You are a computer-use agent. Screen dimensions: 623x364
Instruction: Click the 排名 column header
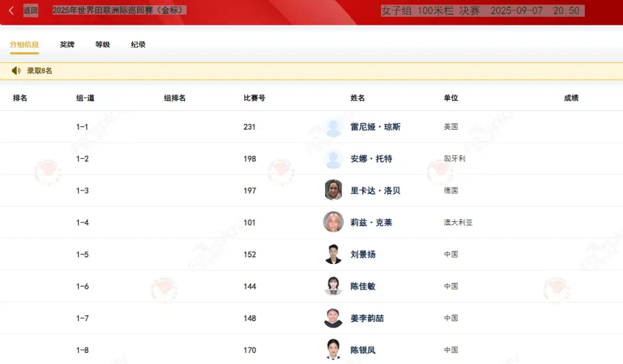click(x=20, y=98)
